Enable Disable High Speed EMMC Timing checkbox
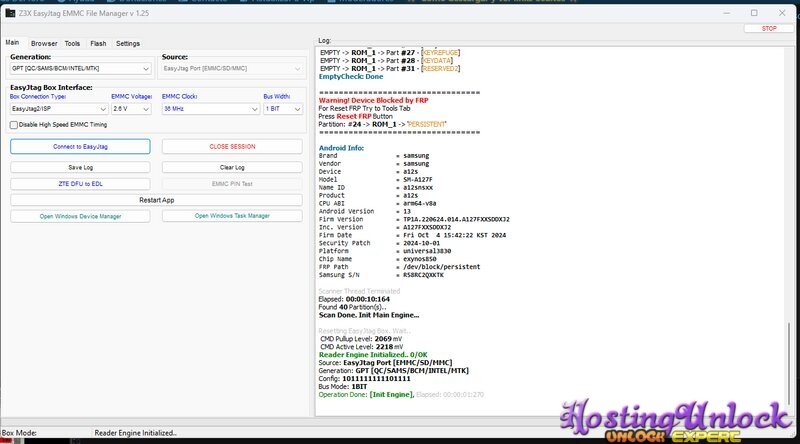Screen dimensions: 800x444 coord(14,125)
